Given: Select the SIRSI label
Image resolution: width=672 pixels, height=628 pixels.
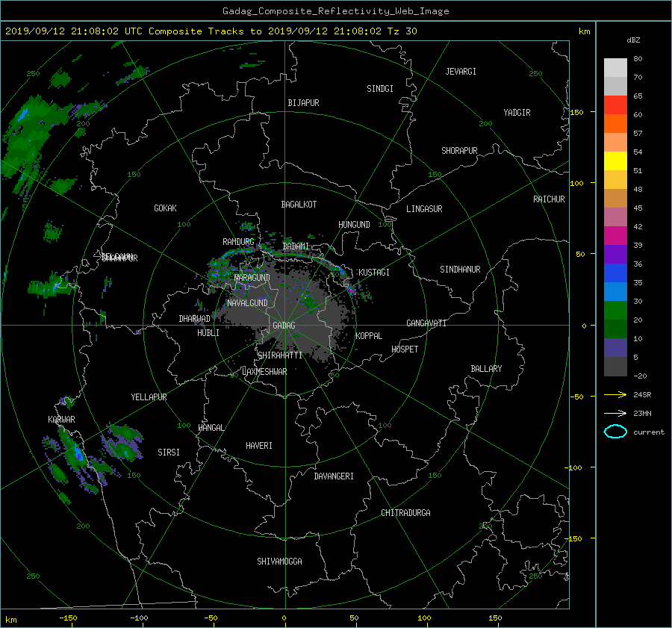Looking at the screenshot, I should [169, 453].
